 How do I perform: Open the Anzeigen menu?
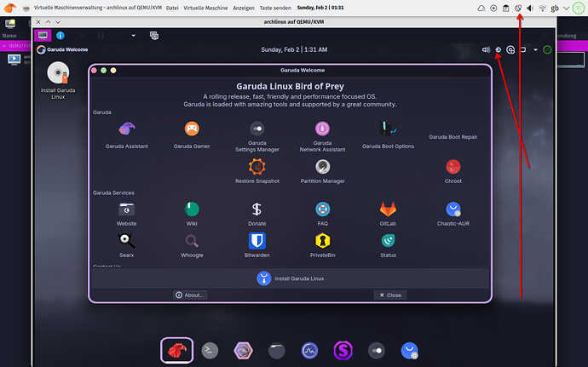[244, 8]
